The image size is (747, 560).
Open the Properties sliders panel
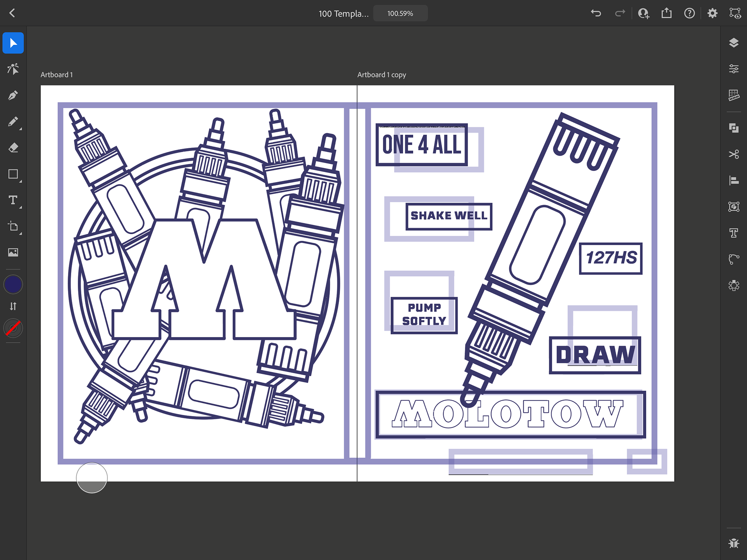point(734,69)
